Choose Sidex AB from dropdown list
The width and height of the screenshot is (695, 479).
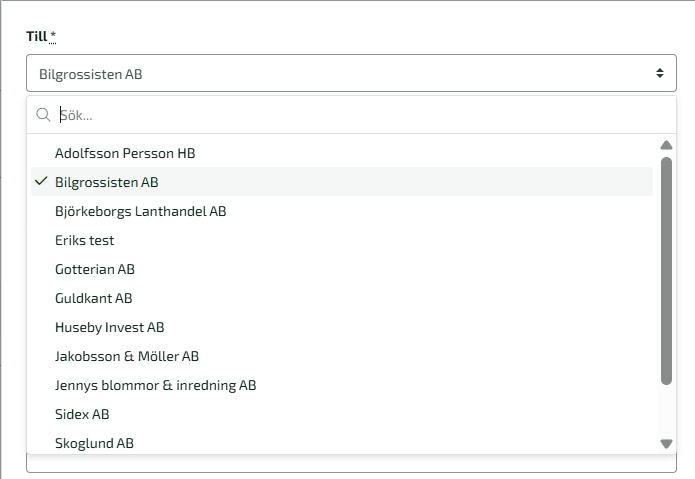tap(82, 414)
